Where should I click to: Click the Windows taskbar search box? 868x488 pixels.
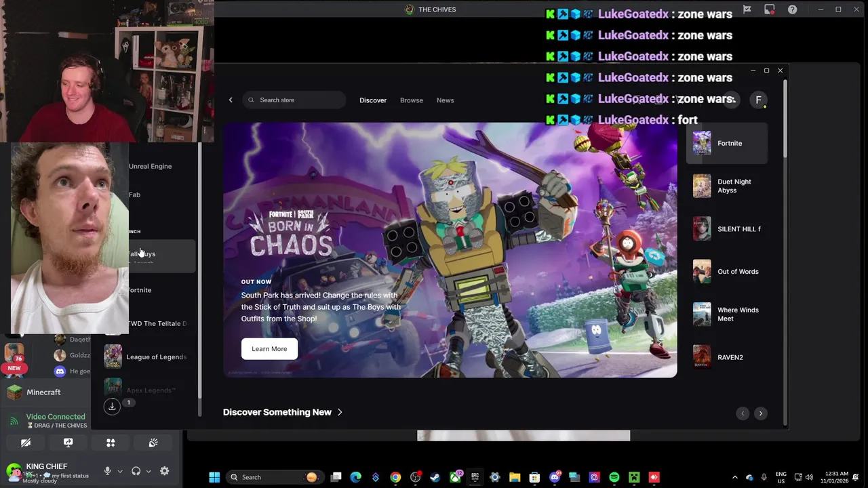275,477
